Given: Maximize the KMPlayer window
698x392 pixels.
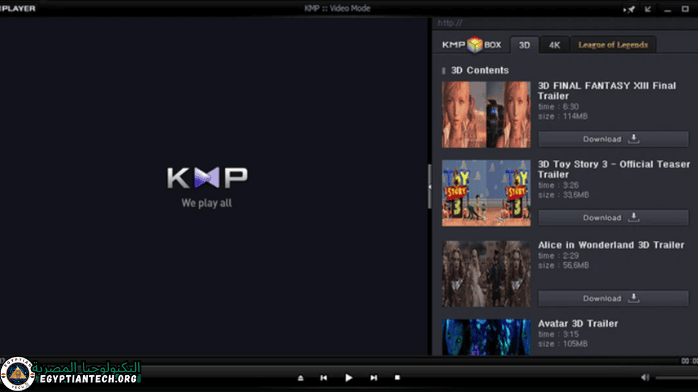Looking at the screenshot, I should [685, 9].
